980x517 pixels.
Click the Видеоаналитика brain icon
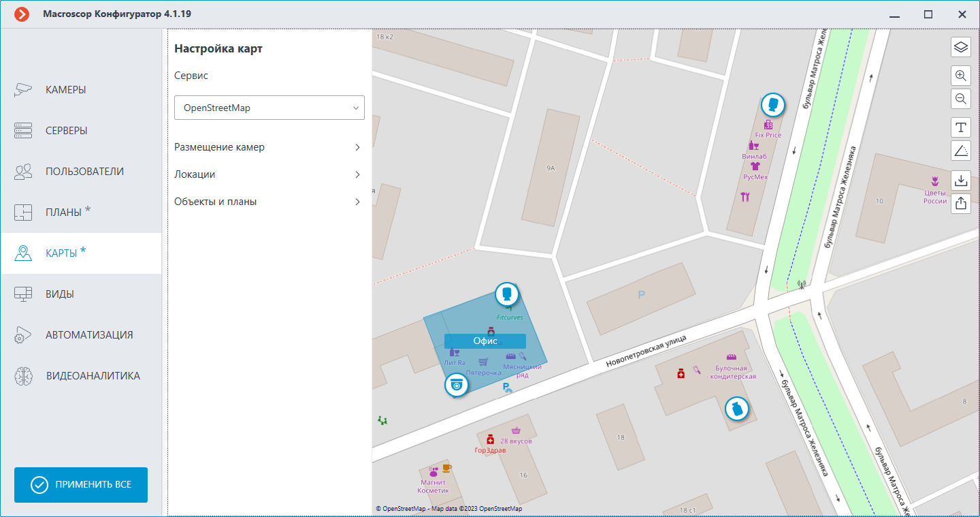[x=23, y=376]
